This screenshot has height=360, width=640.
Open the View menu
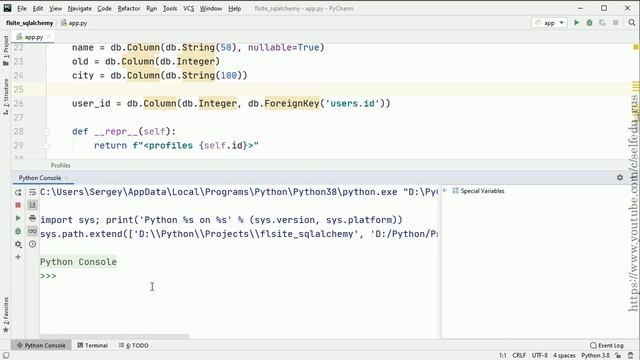tap(56, 8)
